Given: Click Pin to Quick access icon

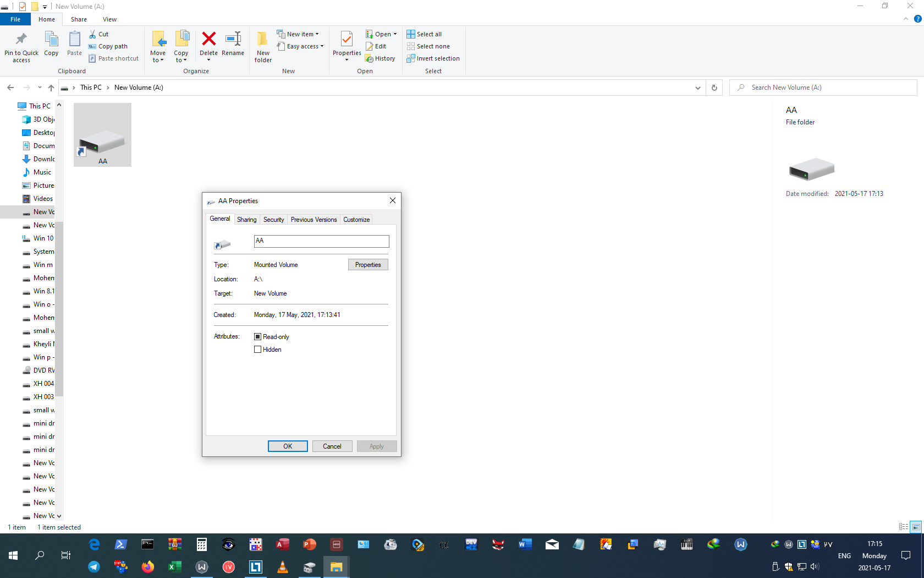Looking at the screenshot, I should point(21,40).
